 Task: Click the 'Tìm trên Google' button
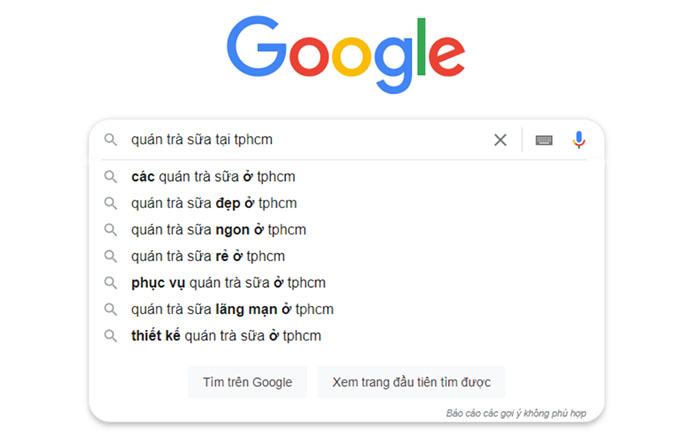pyautogui.click(x=247, y=382)
